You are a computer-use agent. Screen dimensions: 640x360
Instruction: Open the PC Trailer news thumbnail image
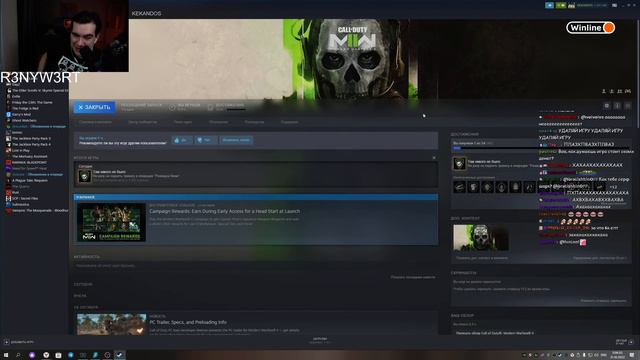pos(111,324)
